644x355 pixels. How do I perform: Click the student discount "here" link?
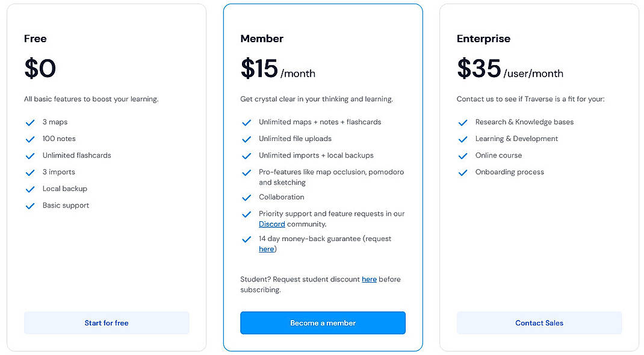369,279
